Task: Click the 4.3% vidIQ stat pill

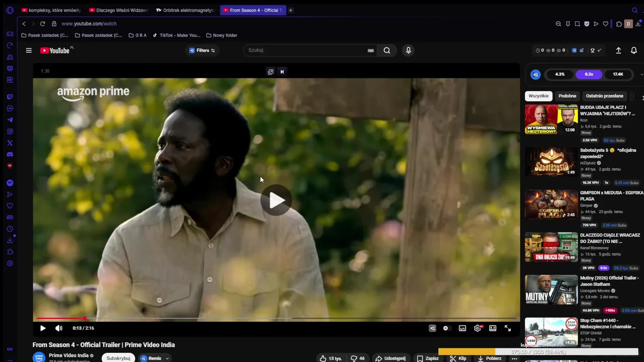Action: 559,74
